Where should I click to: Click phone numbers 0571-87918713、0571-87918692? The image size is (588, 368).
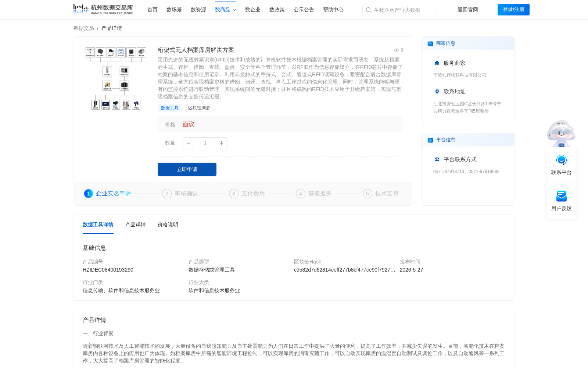point(466,171)
